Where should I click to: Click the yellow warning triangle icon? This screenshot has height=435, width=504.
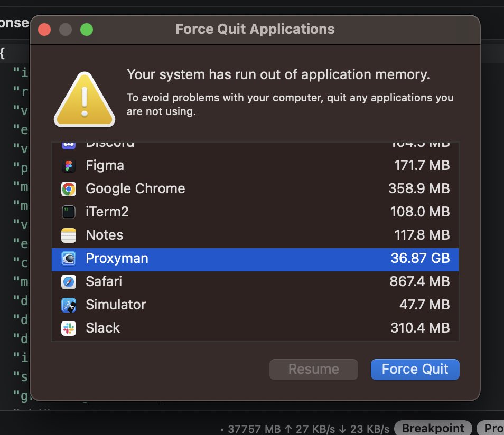85,100
